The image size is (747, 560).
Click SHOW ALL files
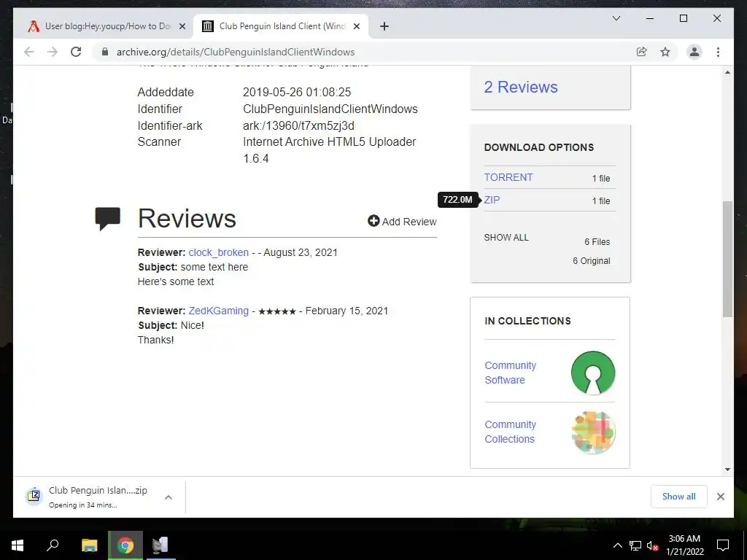tap(506, 237)
